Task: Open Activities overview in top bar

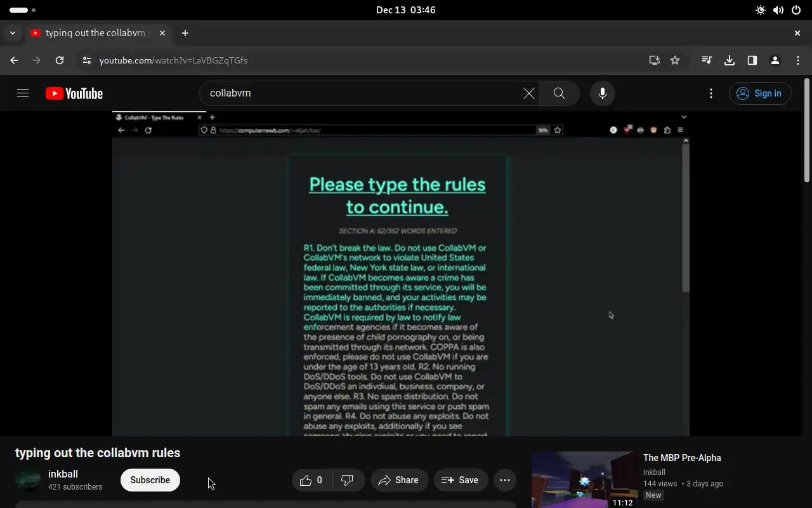Action: (x=23, y=10)
